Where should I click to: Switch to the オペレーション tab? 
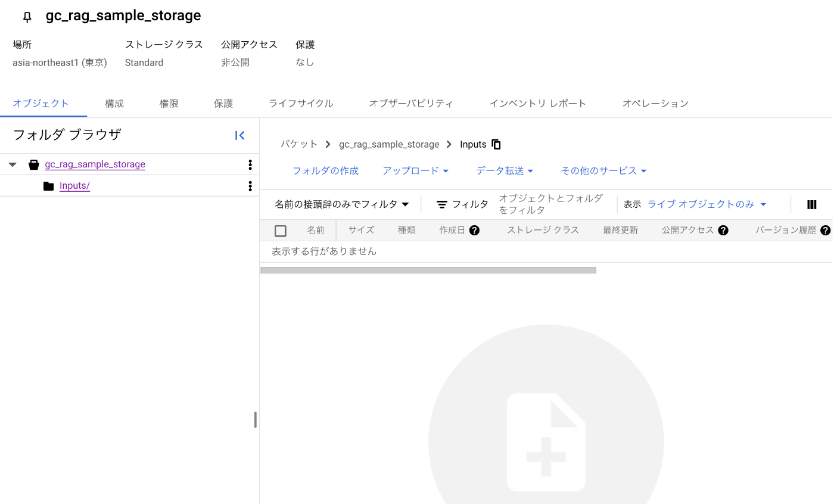click(655, 104)
